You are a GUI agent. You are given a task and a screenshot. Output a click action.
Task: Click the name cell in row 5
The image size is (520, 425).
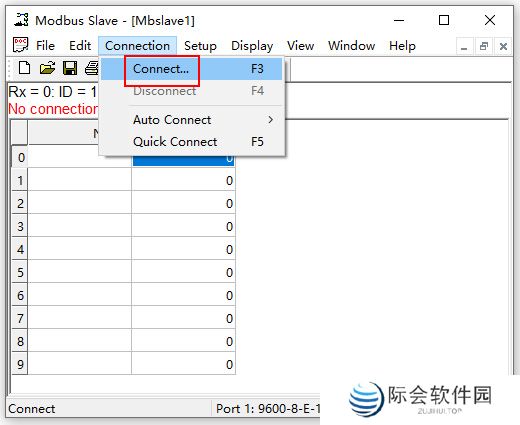[x=80, y=272]
